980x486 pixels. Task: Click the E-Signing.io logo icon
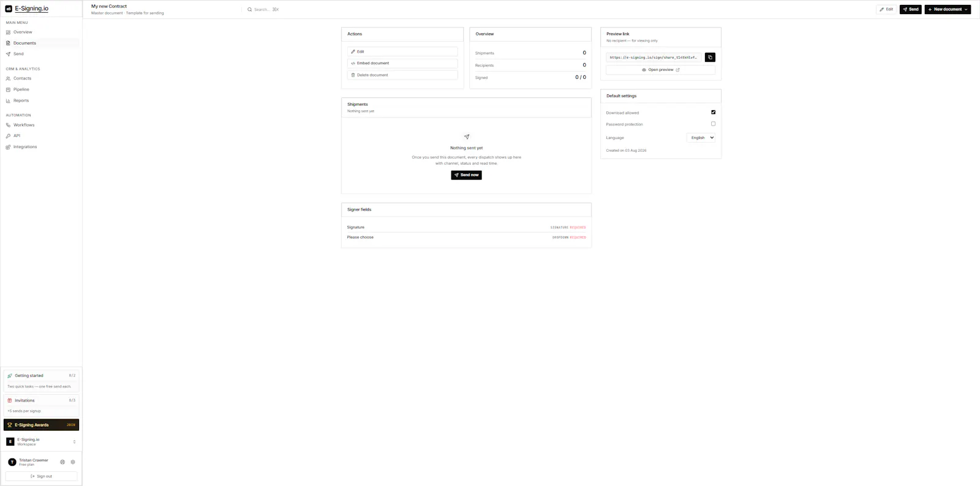click(x=9, y=9)
